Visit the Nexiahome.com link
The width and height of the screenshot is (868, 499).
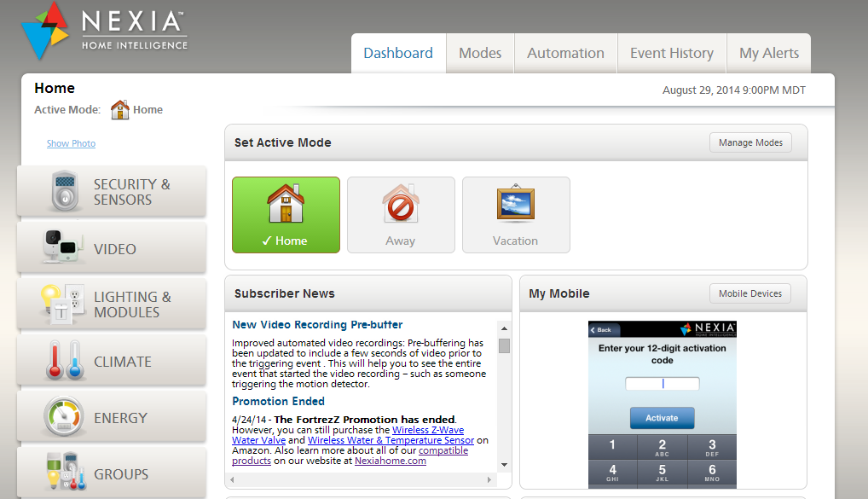pos(391,461)
